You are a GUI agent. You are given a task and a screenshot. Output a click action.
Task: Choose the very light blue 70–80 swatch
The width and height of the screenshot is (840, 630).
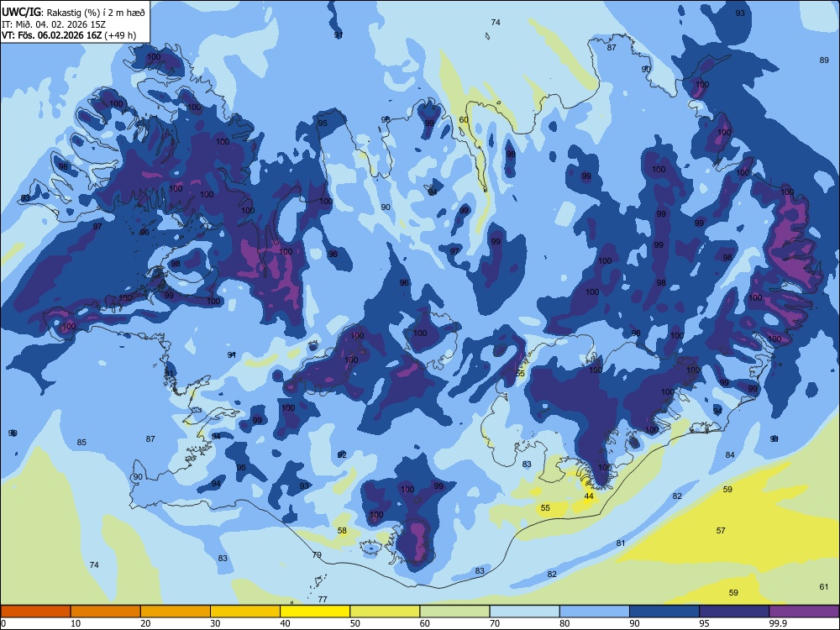click(524, 612)
